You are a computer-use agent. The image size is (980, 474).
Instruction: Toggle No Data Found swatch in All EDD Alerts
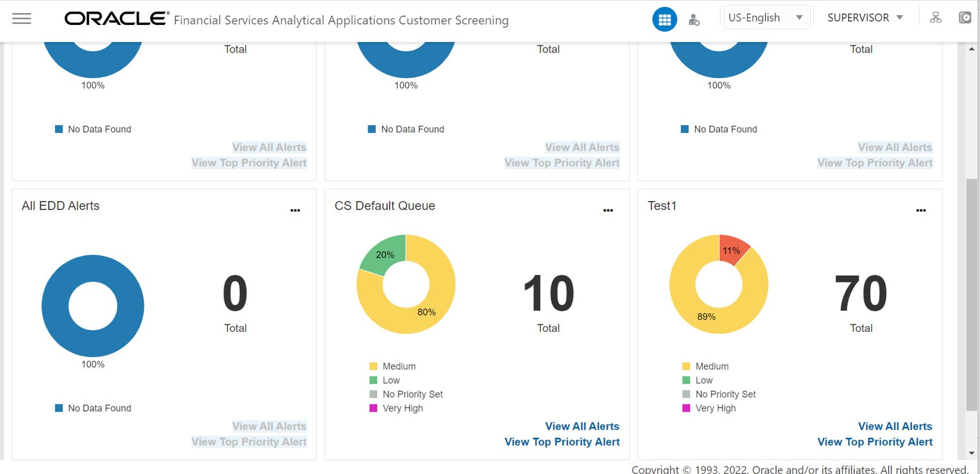(58, 408)
